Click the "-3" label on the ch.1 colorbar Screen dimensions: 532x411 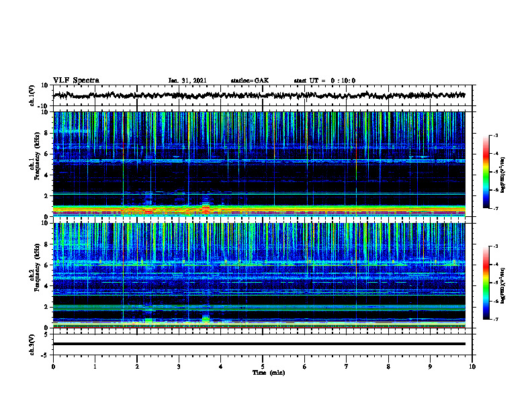pyautogui.click(x=496, y=136)
